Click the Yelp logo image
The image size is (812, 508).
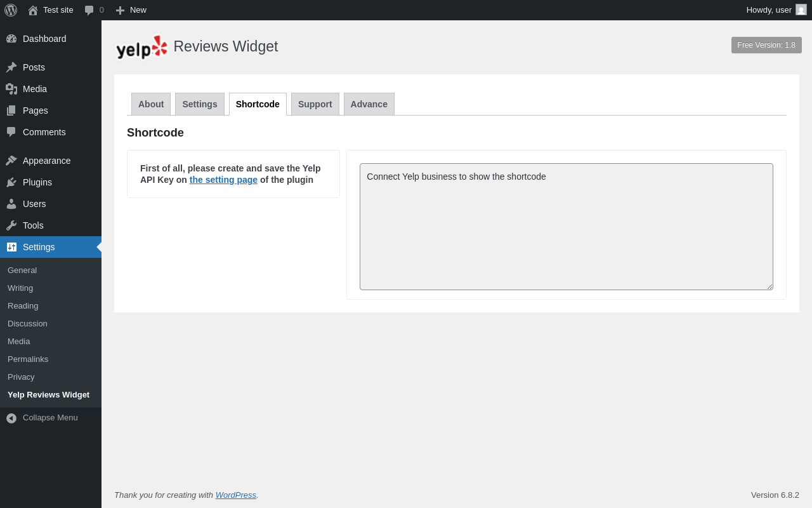click(141, 47)
